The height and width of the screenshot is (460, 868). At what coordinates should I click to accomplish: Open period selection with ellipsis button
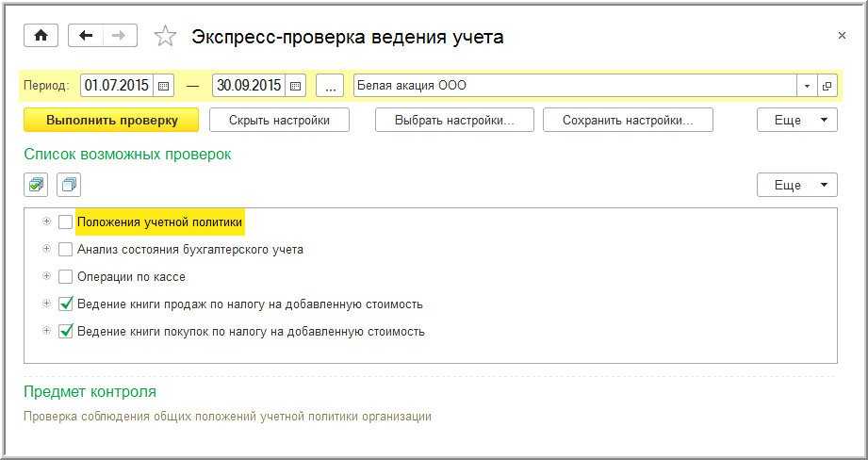(x=330, y=86)
